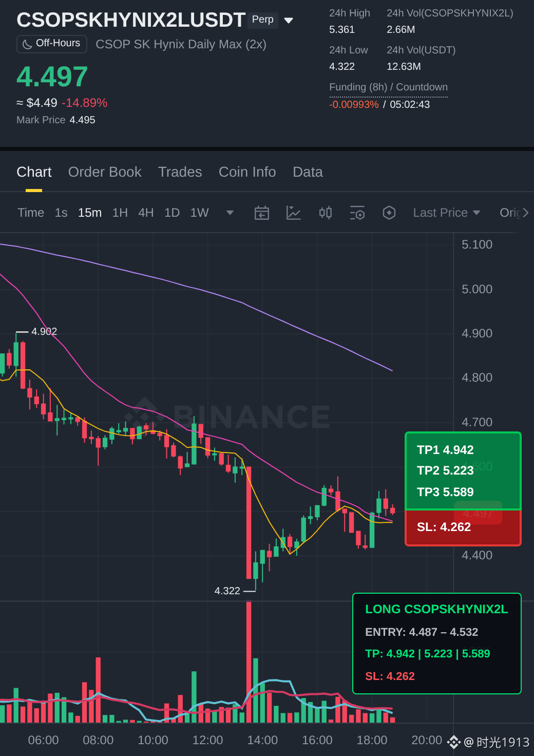534x756 pixels.
Task: Tap the 4.400 price axis label
Action: 477,555
